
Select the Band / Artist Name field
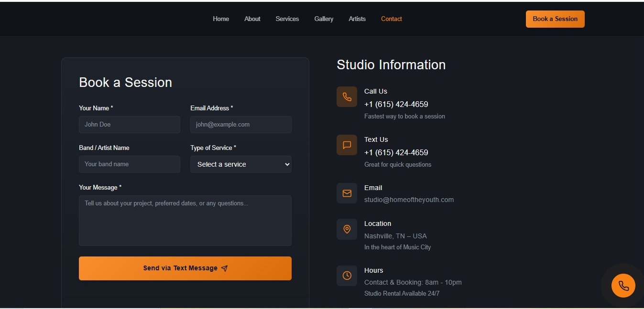pos(129,164)
